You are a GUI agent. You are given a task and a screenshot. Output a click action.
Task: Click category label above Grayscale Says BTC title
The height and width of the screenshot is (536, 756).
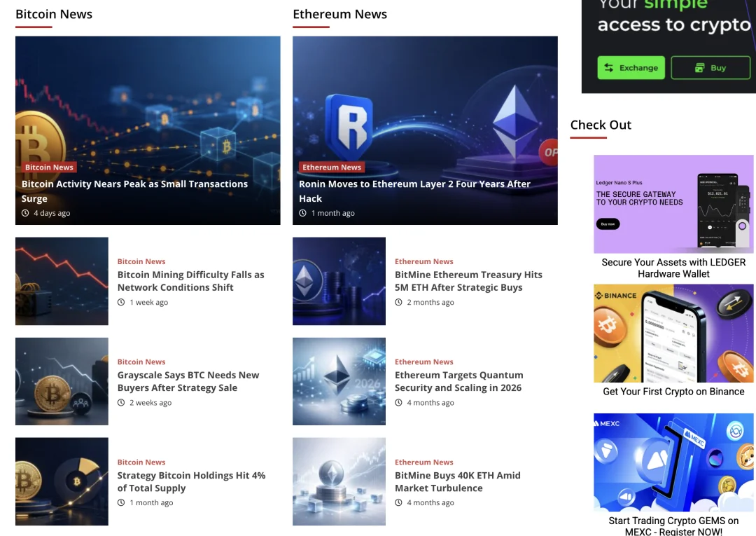pos(141,362)
